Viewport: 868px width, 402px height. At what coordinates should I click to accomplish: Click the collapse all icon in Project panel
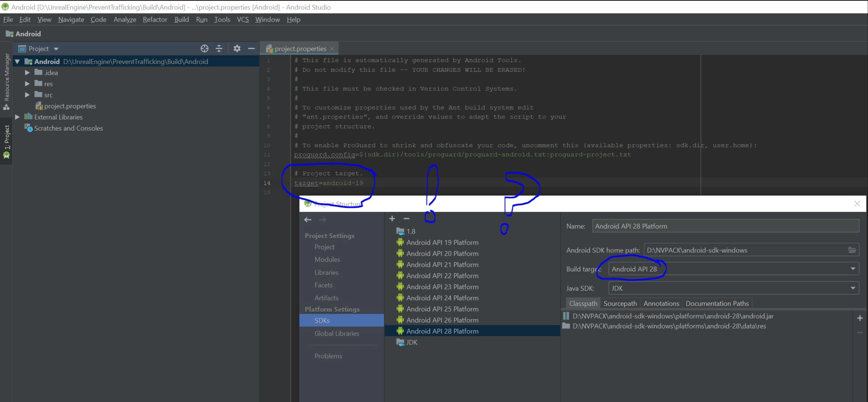tap(219, 49)
